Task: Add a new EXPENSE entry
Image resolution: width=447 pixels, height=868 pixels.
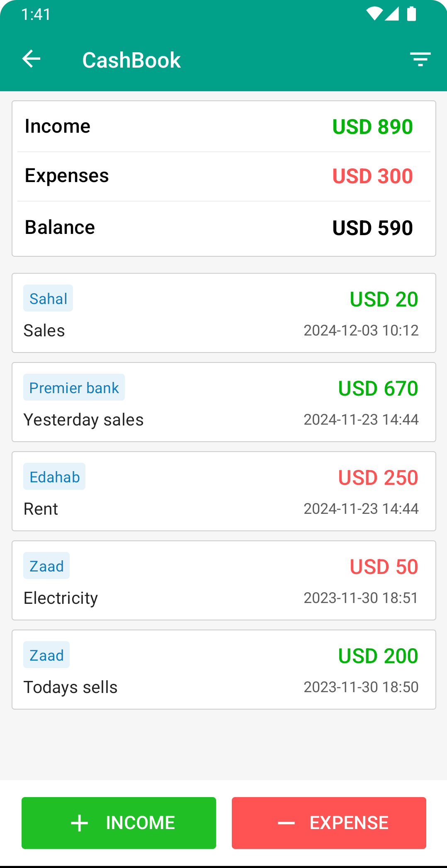Action: pyautogui.click(x=329, y=823)
